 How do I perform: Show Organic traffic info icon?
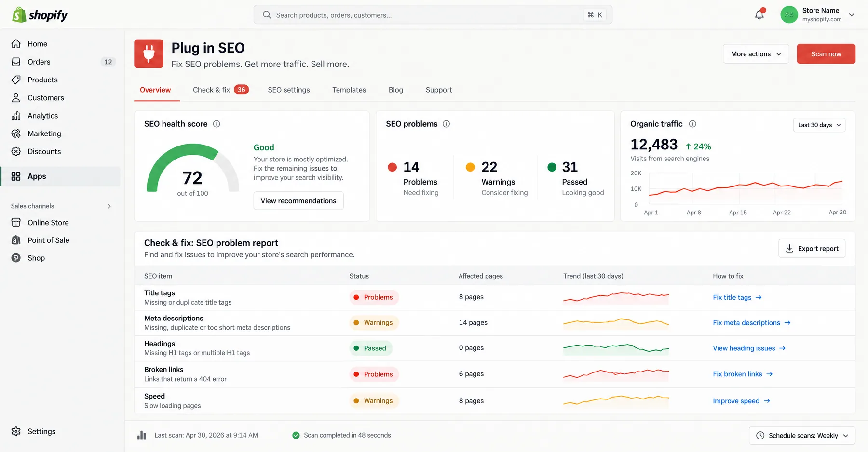[692, 124]
